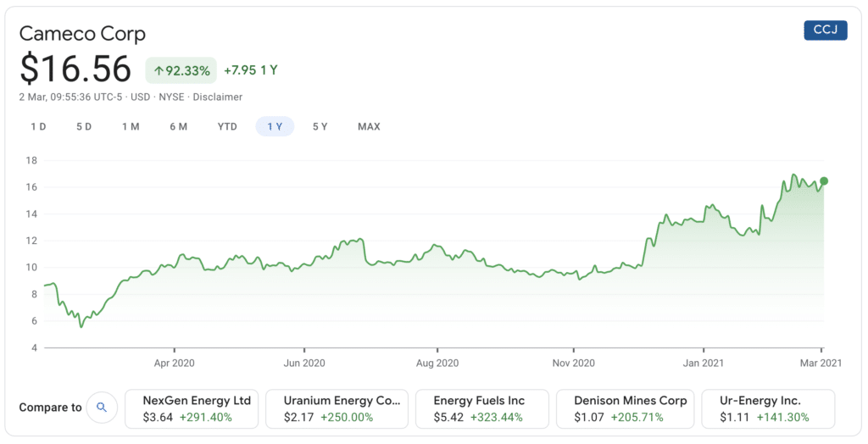Click the CCJ ticker badge
Screen dimensions: 868x444
pyautogui.click(x=826, y=30)
